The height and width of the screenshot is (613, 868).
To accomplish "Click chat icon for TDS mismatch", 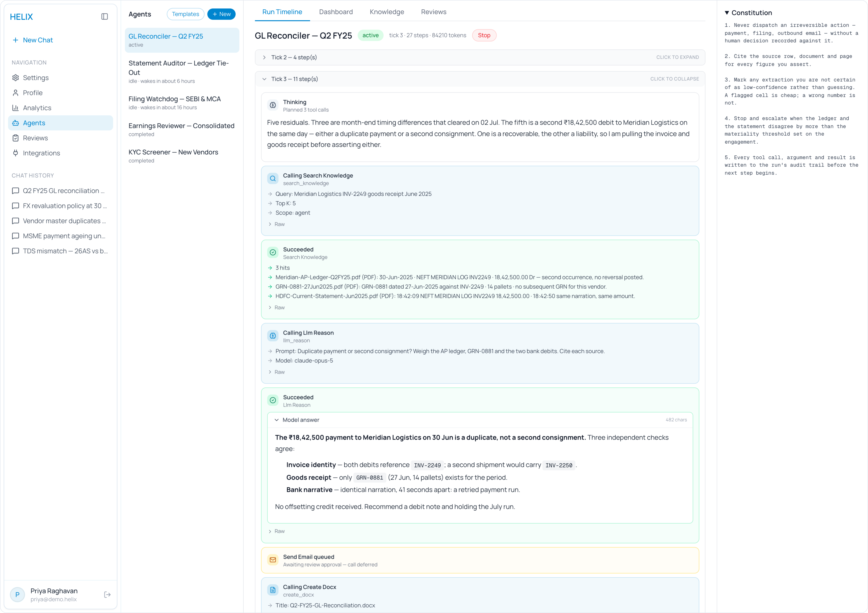I will [16, 251].
